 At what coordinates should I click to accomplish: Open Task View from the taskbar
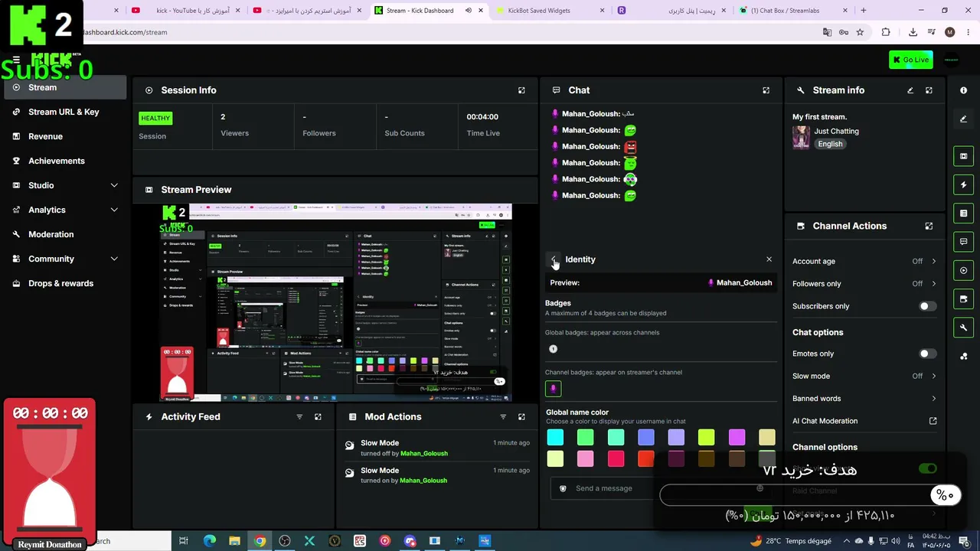184,541
